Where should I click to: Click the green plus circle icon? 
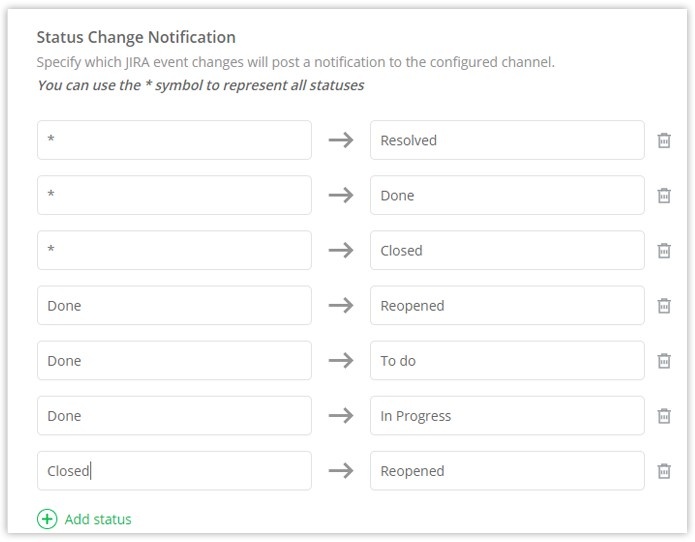47,519
